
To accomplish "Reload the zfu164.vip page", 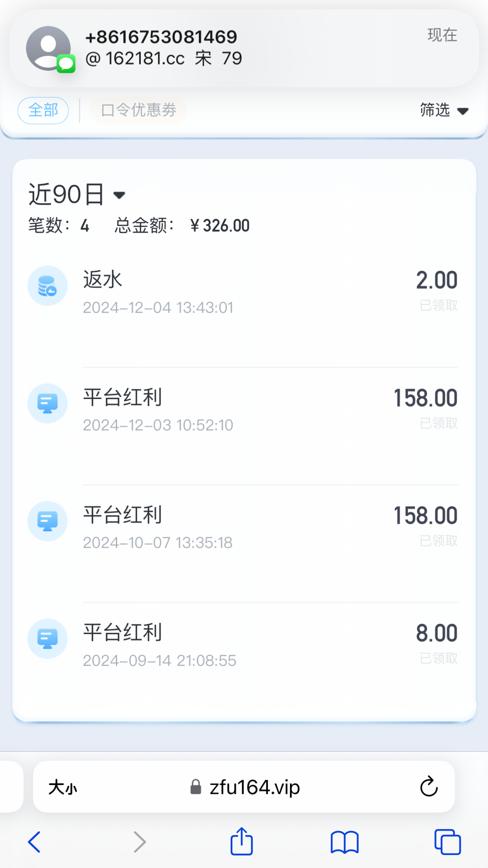I will click(429, 787).
